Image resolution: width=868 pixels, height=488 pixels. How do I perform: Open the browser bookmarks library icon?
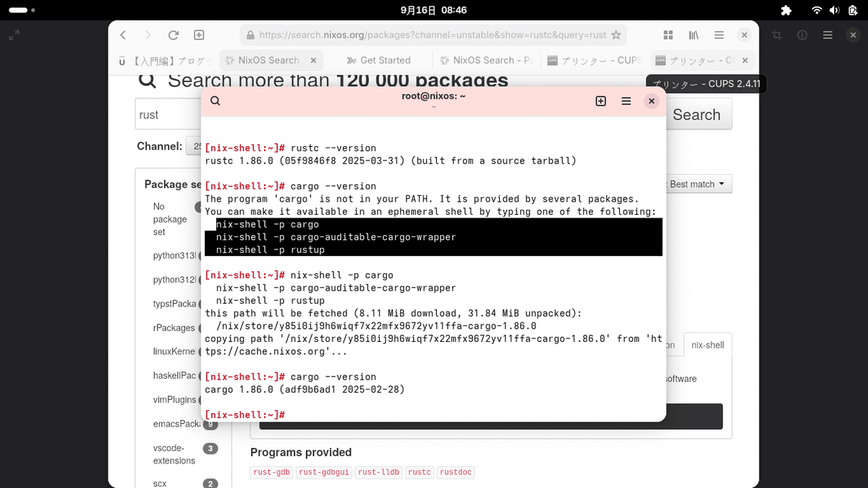point(693,34)
